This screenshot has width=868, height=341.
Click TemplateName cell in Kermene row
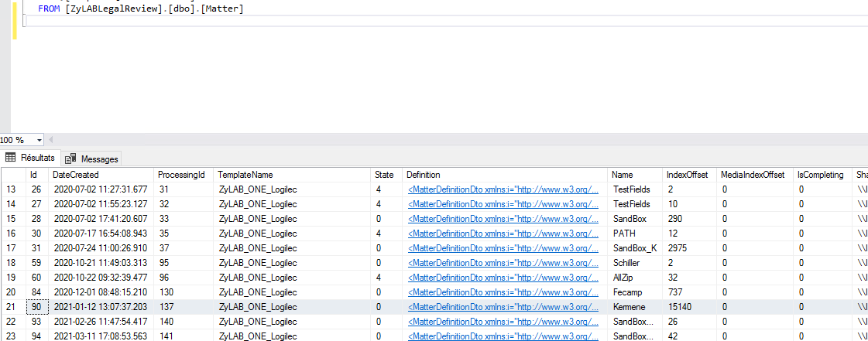[293, 307]
